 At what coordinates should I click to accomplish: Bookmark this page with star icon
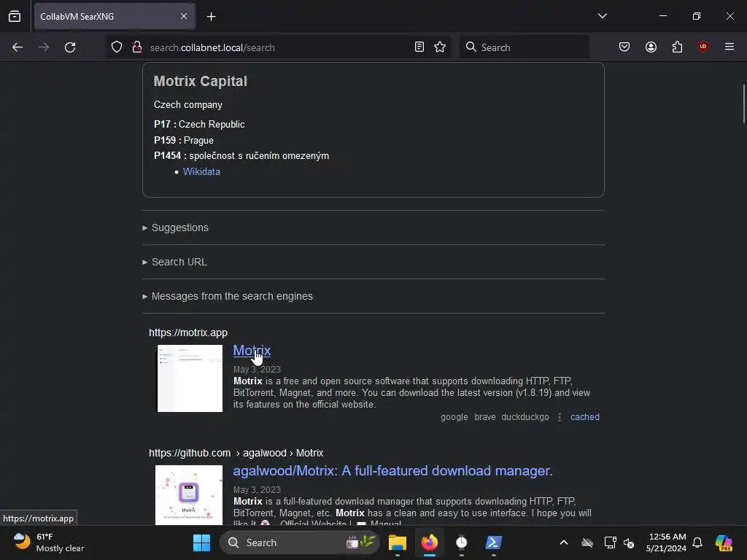click(x=440, y=47)
